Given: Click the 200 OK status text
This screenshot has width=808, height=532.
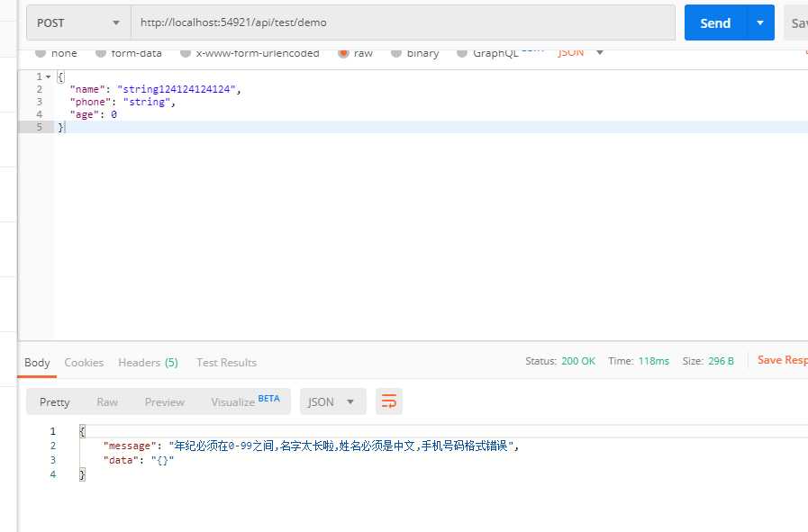Looking at the screenshot, I should (x=578, y=361).
